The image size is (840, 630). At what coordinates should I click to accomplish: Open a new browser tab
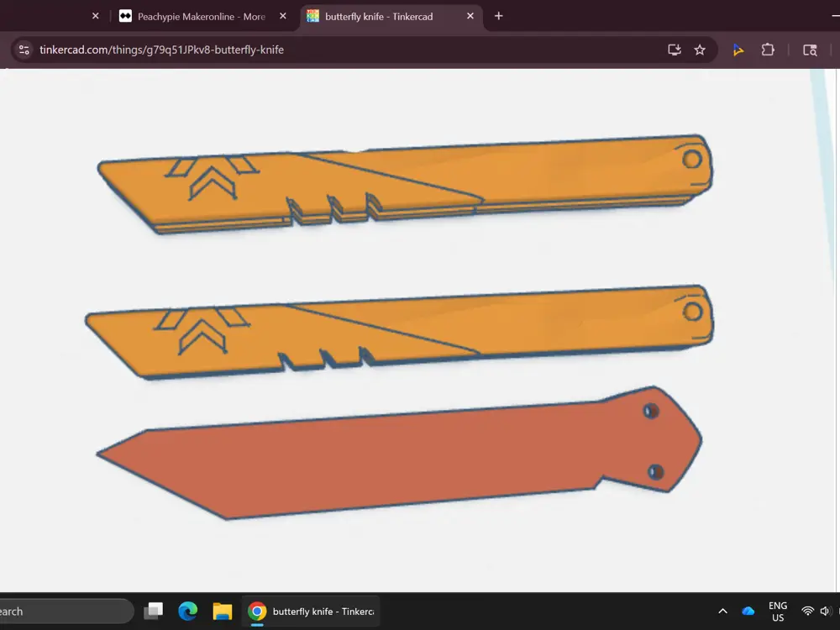(x=498, y=16)
